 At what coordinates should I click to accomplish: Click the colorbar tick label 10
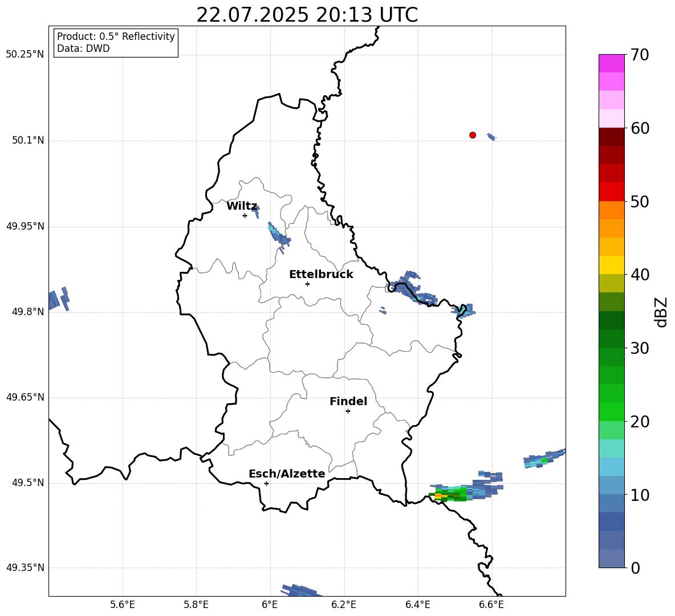[x=640, y=495]
